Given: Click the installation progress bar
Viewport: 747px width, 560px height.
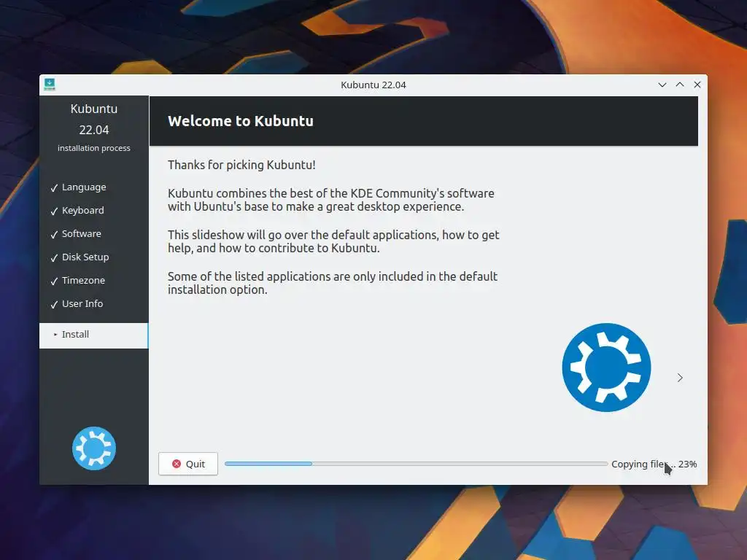Looking at the screenshot, I should 416,464.
